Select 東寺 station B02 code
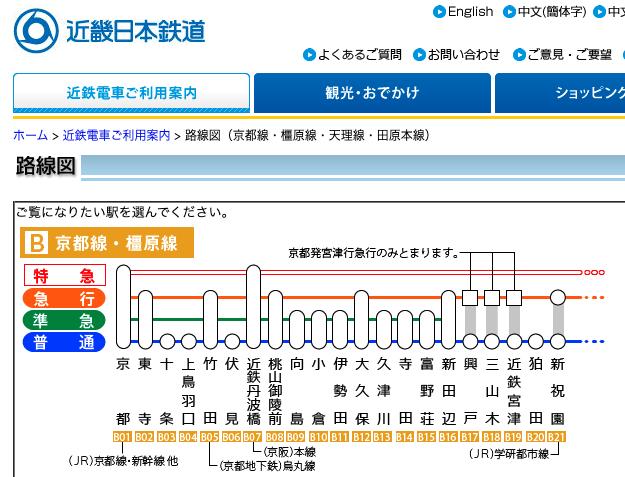The image size is (625, 477). coord(144,437)
